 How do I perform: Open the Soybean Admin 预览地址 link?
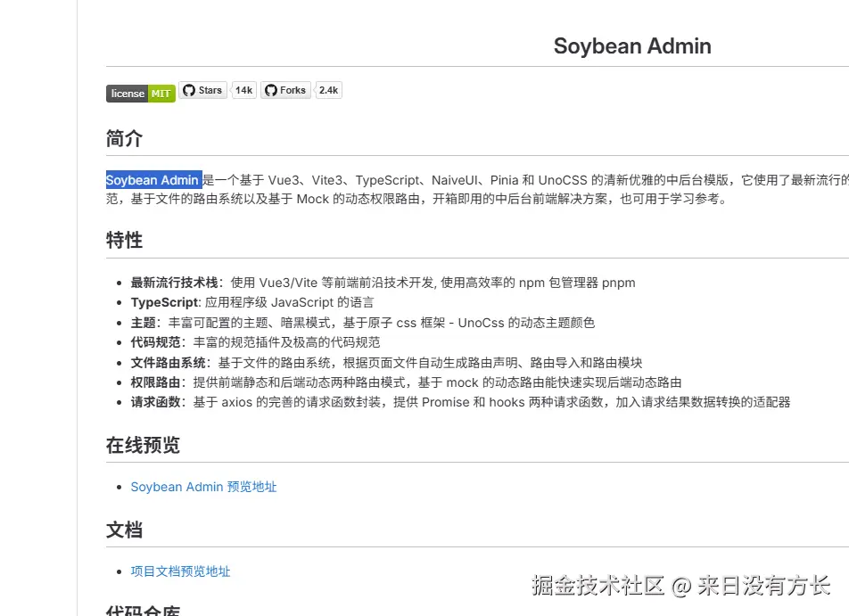pos(203,487)
